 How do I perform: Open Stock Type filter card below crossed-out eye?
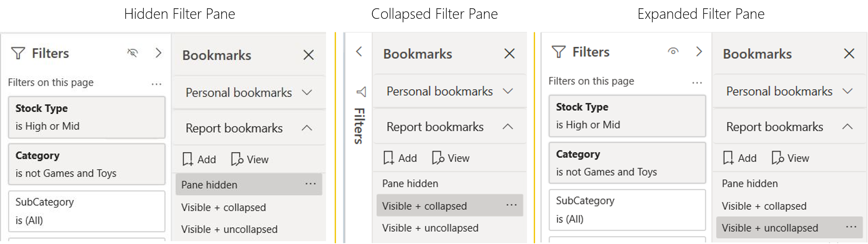point(87,117)
